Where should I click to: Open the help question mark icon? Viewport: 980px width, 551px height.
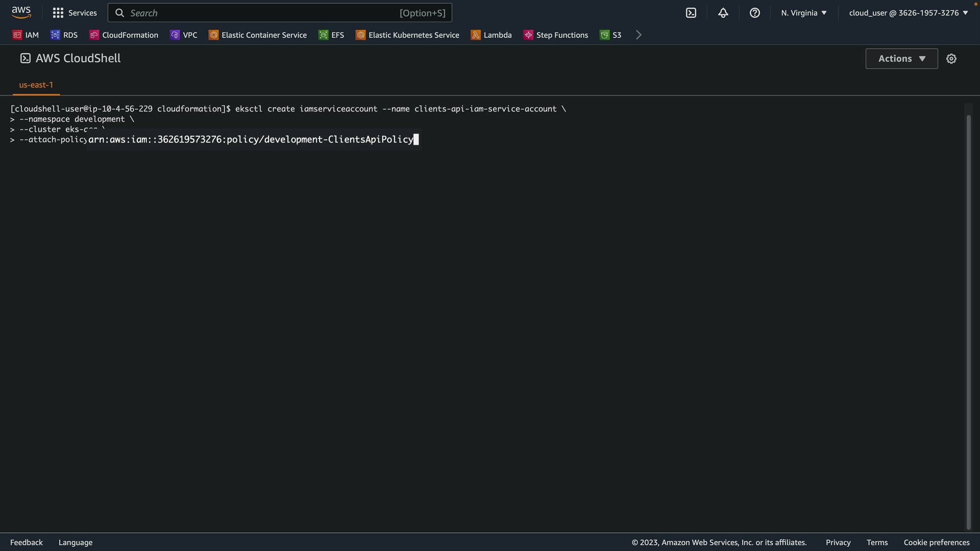coord(754,13)
